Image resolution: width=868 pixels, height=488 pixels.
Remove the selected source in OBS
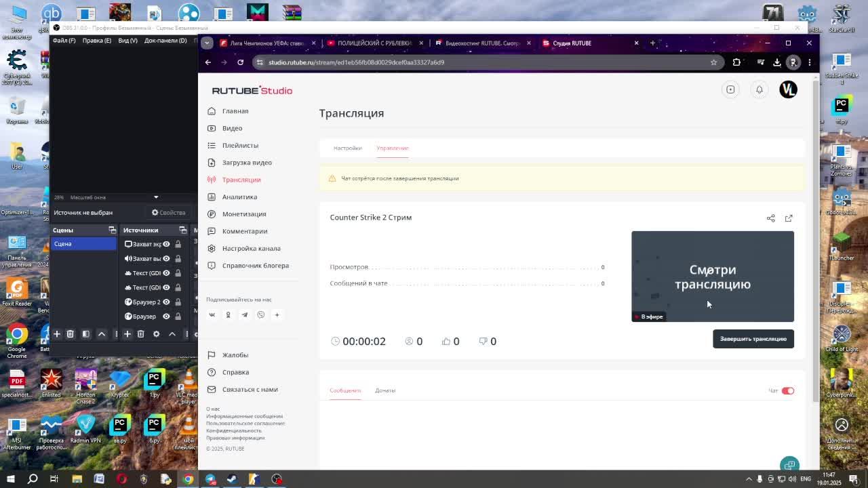[x=140, y=333]
